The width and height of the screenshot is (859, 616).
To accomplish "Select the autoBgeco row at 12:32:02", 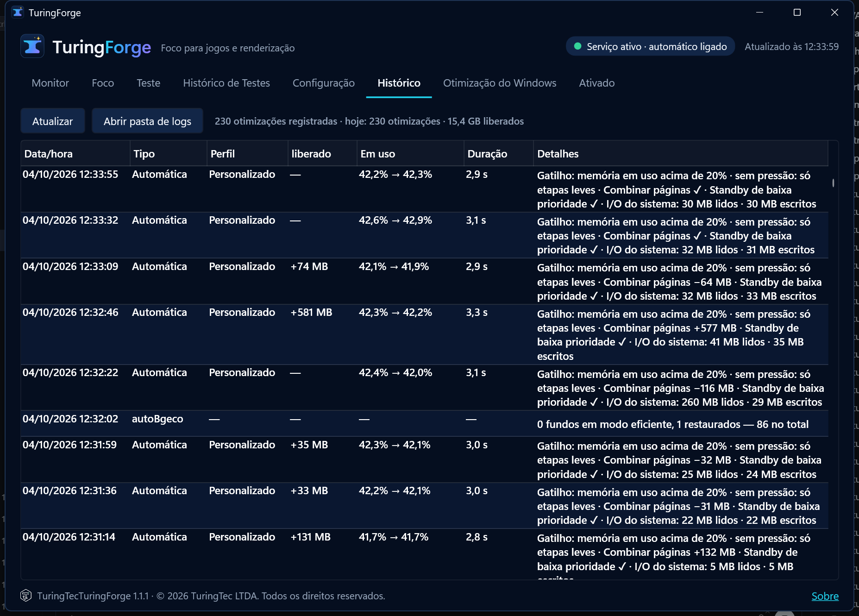I will 424,423.
